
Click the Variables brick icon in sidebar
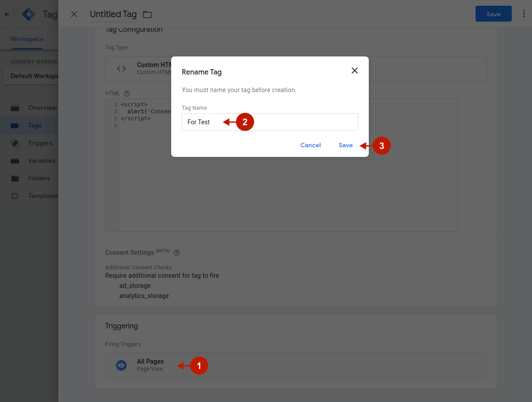click(x=15, y=160)
